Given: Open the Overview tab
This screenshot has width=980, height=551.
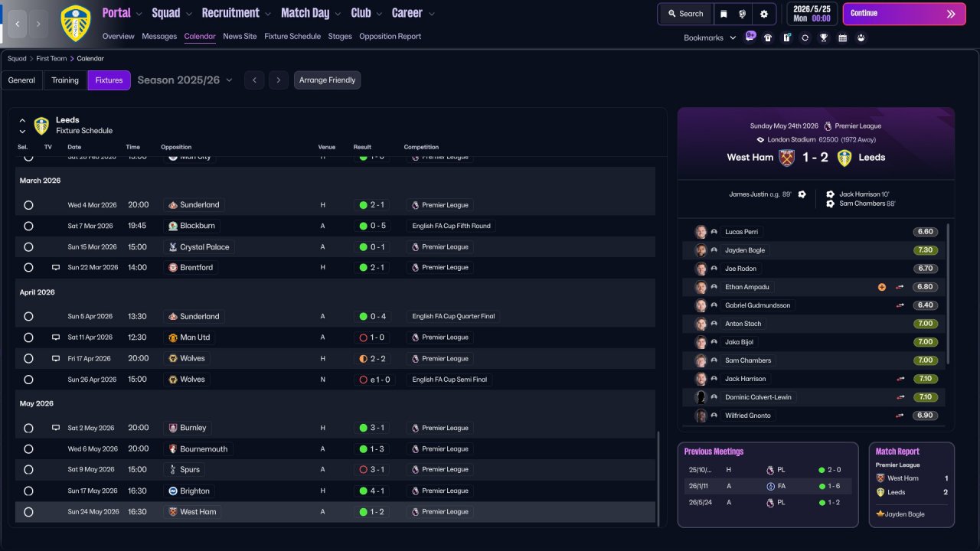Looking at the screenshot, I should (x=118, y=36).
